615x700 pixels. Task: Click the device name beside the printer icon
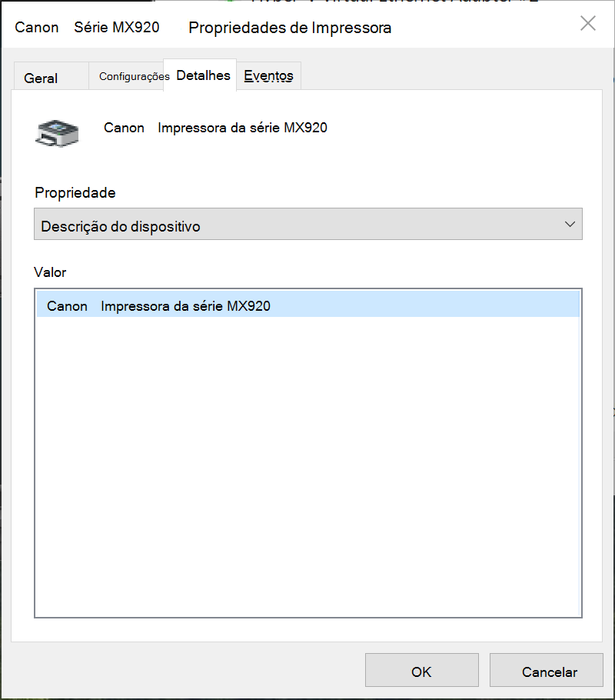click(x=215, y=128)
